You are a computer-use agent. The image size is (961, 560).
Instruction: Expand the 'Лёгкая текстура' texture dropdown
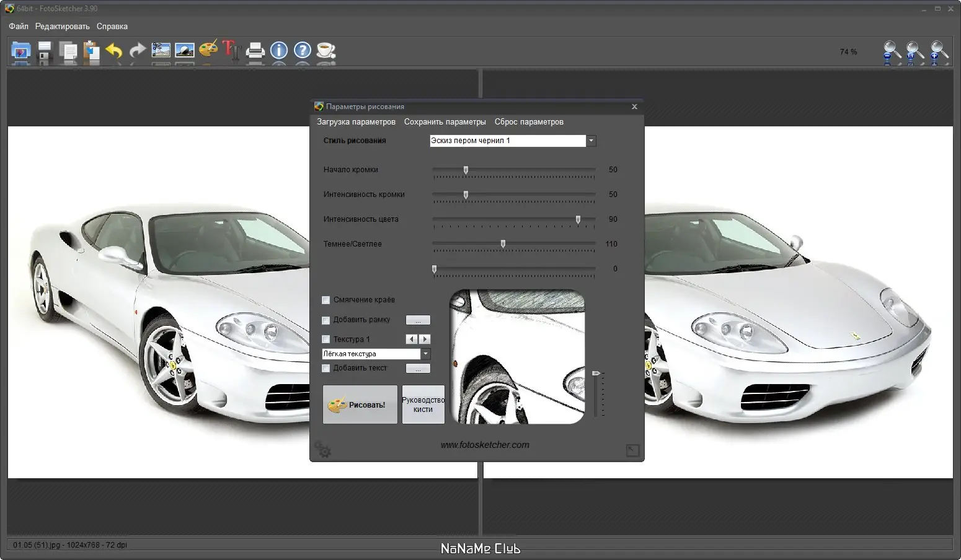click(x=425, y=354)
